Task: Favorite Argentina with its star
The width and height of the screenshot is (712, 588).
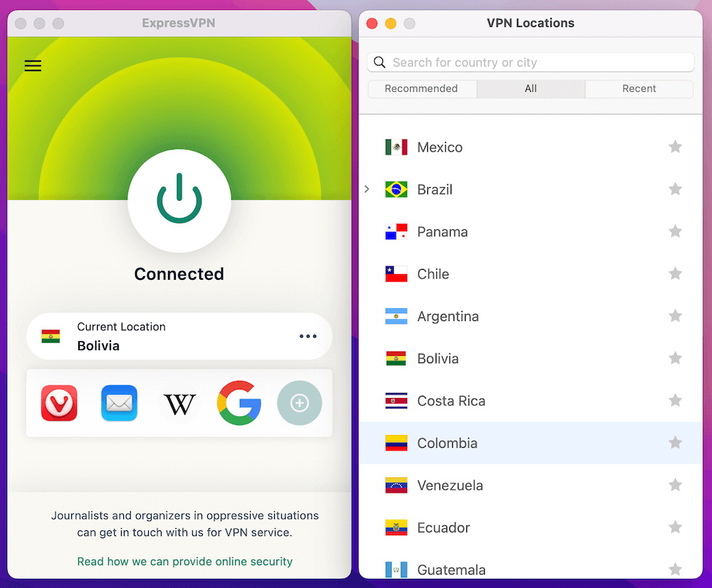Action: pyautogui.click(x=675, y=315)
